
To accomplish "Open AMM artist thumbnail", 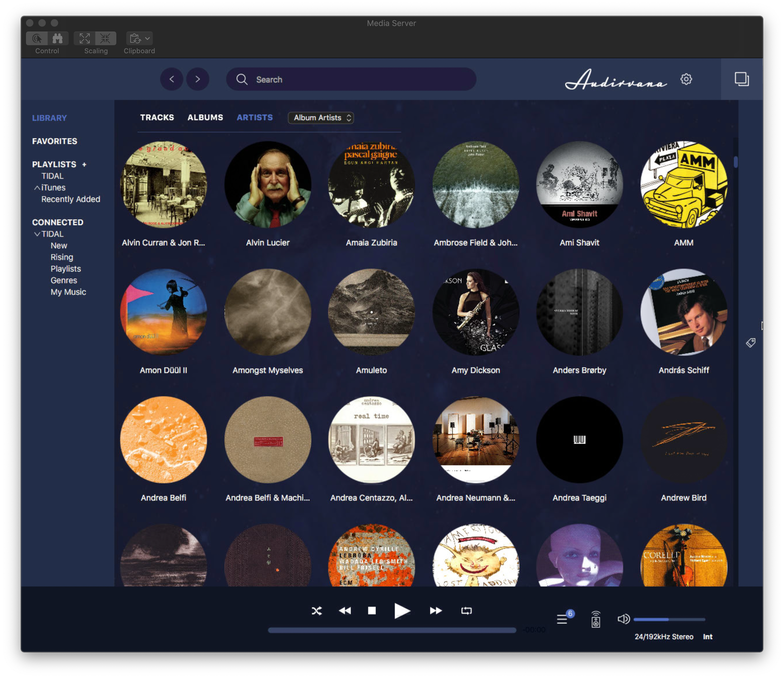I will click(x=684, y=185).
